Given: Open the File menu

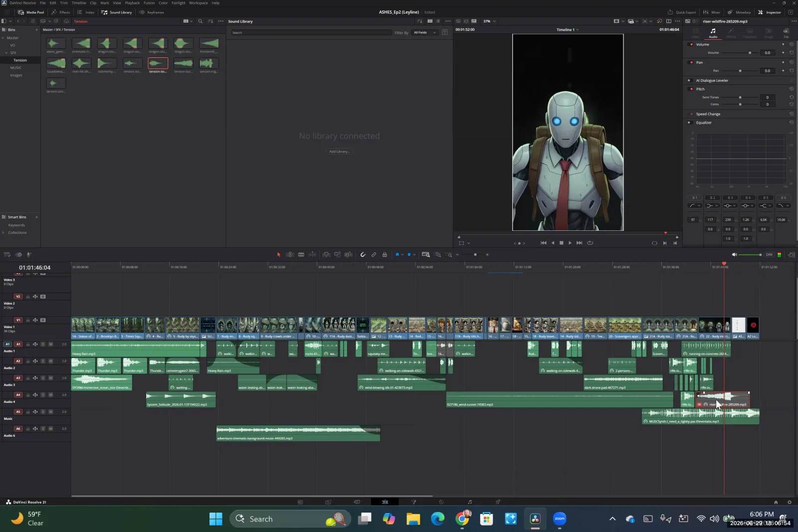Looking at the screenshot, I should pos(43,3).
